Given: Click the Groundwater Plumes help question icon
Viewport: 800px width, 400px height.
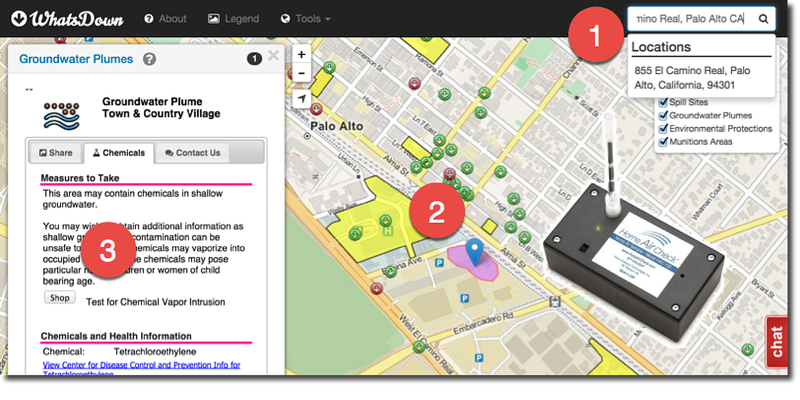Looking at the screenshot, I should (150, 59).
